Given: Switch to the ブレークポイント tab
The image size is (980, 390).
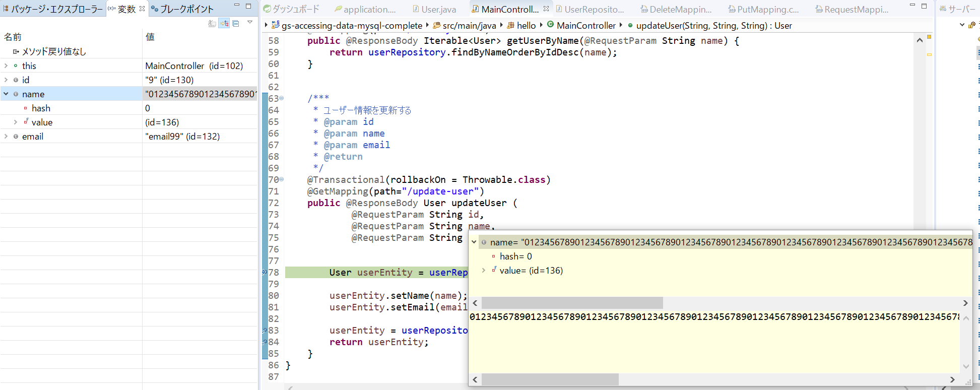Looking at the screenshot, I should 182,9.
